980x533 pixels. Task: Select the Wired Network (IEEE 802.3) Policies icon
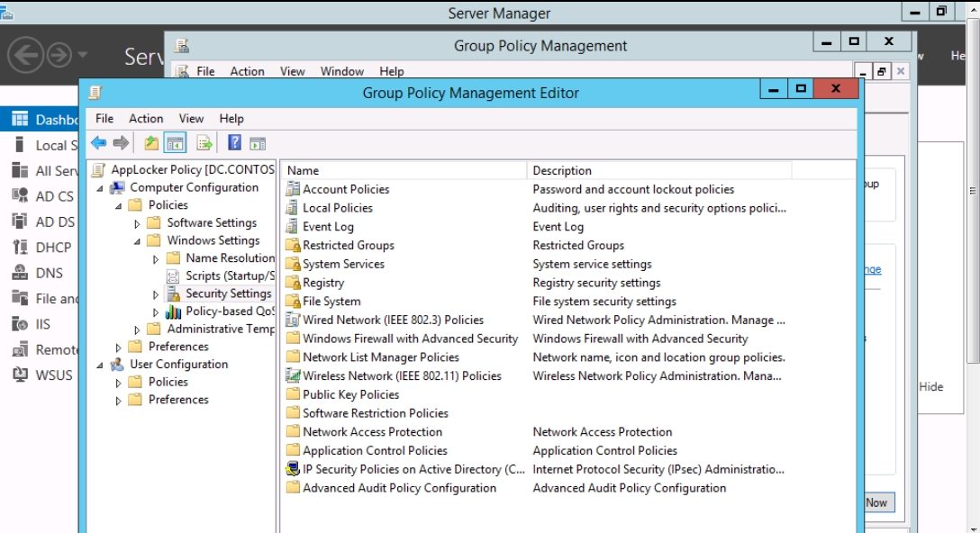[293, 320]
